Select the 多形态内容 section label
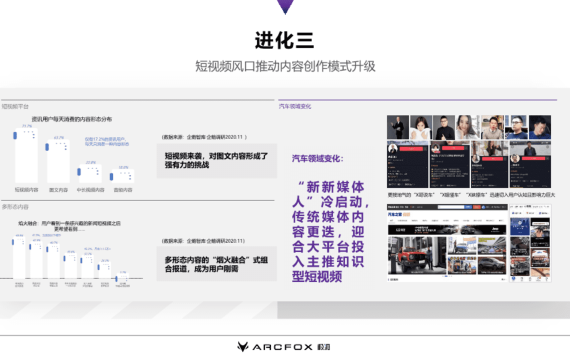 tap(15, 207)
